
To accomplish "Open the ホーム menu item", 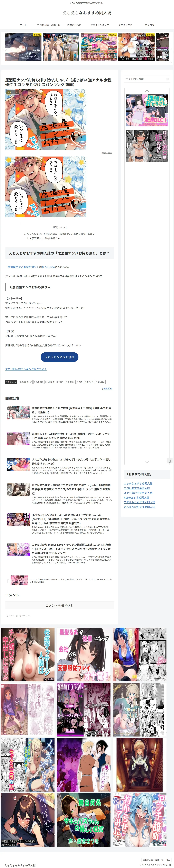I will (x=23, y=25).
